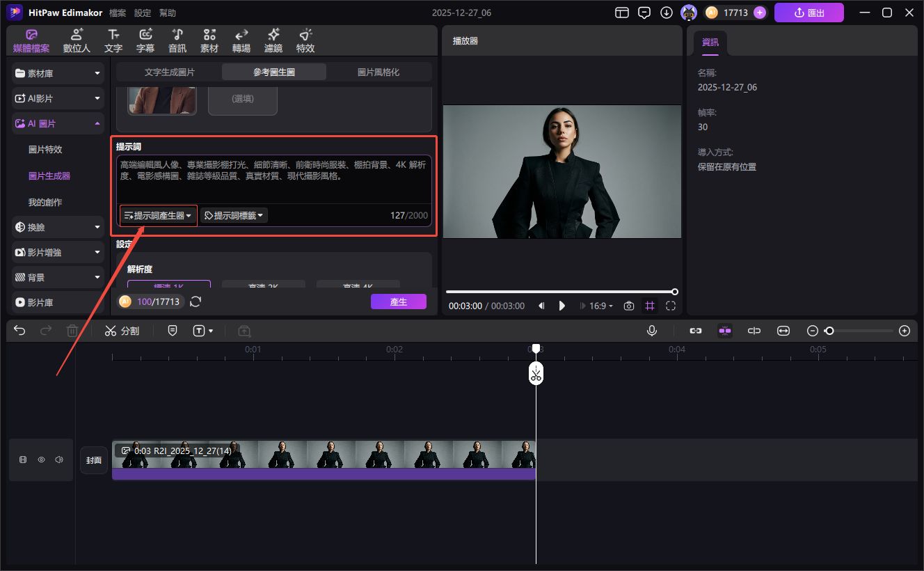Open the 設定 menu
This screenshot has height=571, width=924.
point(142,13)
